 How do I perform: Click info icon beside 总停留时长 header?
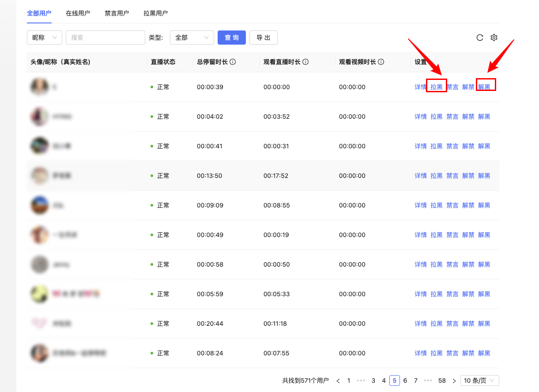[x=233, y=62]
